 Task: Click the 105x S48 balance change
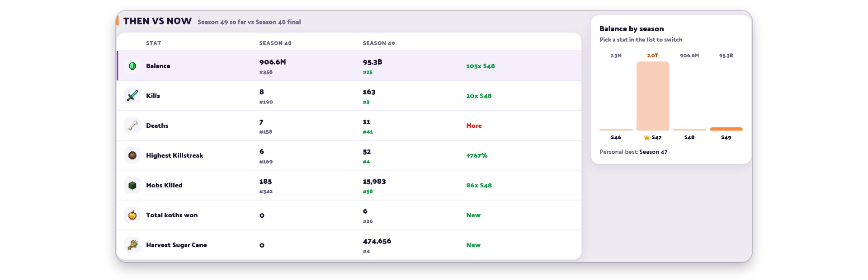coord(481,66)
